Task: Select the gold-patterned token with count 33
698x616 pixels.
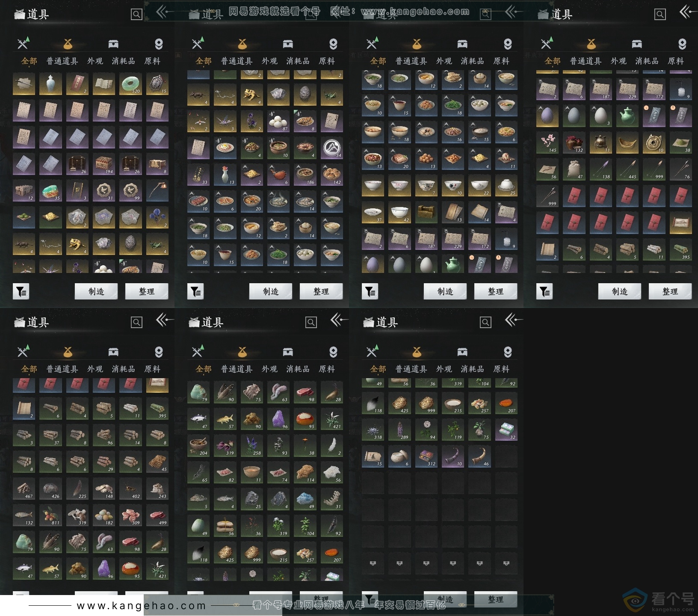Action: (x=198, y=175)
